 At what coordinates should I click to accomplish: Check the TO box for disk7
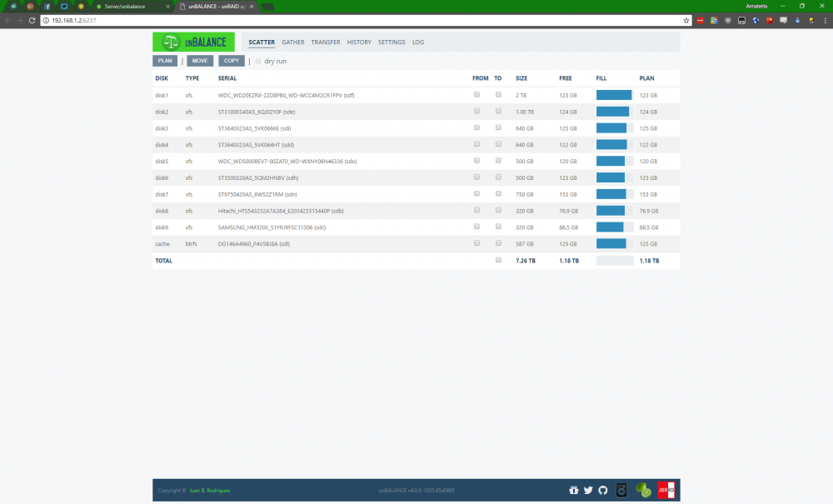(498, 193)
